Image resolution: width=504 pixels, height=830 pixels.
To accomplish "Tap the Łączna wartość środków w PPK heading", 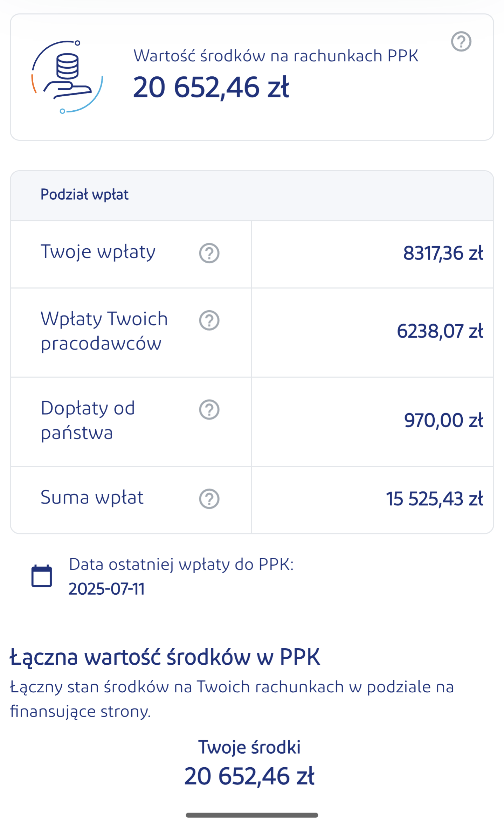I will 165,657.
